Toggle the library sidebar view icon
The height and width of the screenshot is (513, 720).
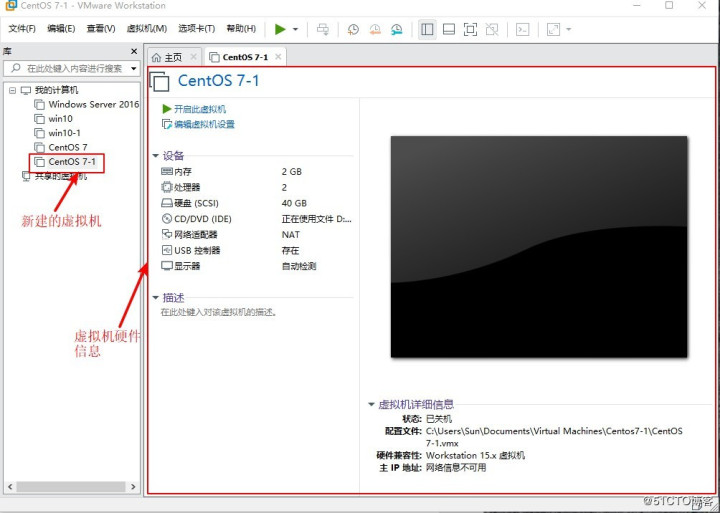click(x=427, y=29)
